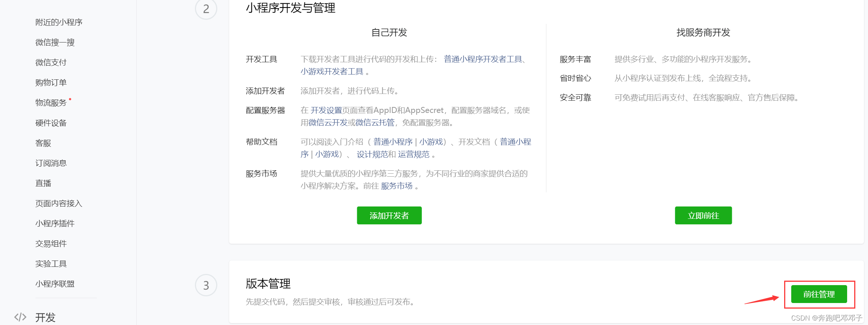The image size is (868, 325).
Task: Click 先提交代码 description under 版本管理
Action: 331,302
